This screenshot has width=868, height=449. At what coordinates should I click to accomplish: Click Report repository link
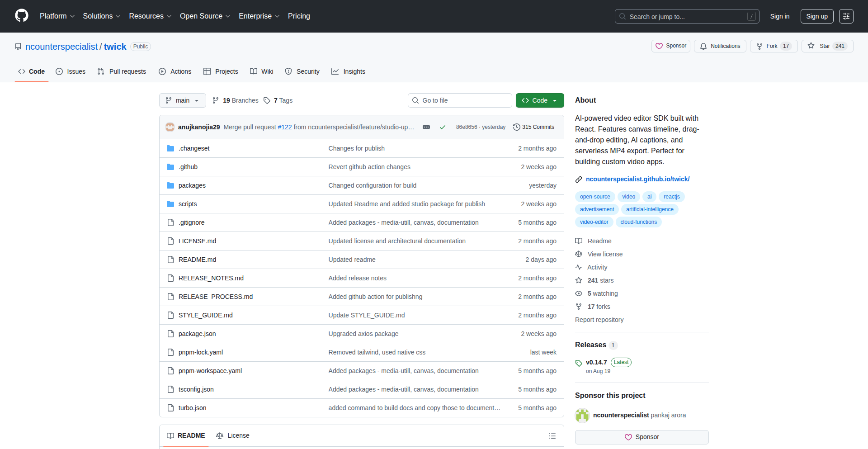599,320
